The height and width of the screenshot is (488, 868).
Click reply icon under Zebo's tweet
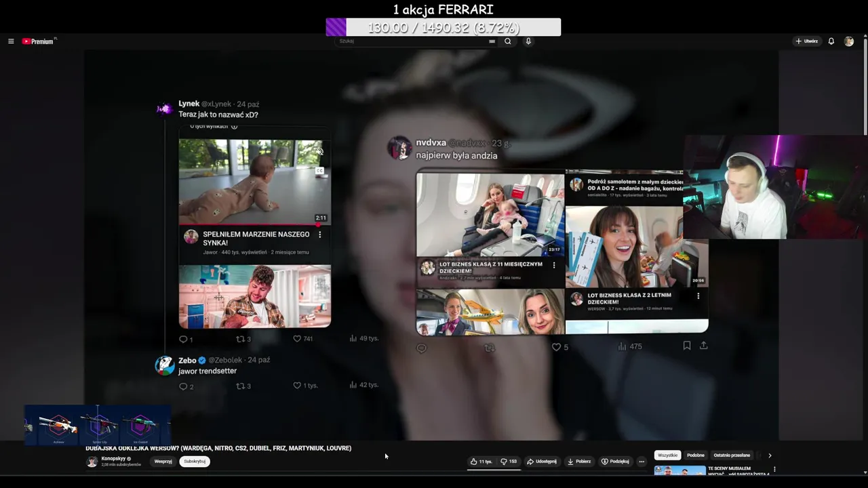pos(183,386)
